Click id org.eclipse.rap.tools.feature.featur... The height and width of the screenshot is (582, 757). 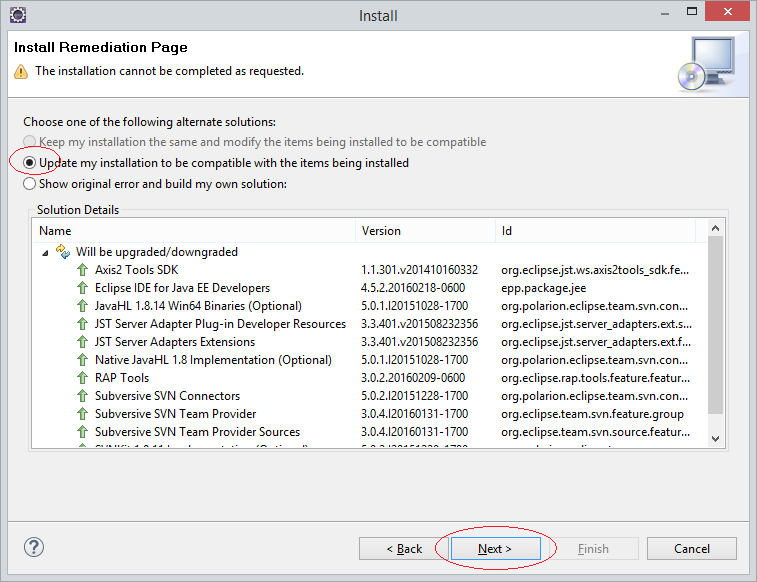coord(595,378)
